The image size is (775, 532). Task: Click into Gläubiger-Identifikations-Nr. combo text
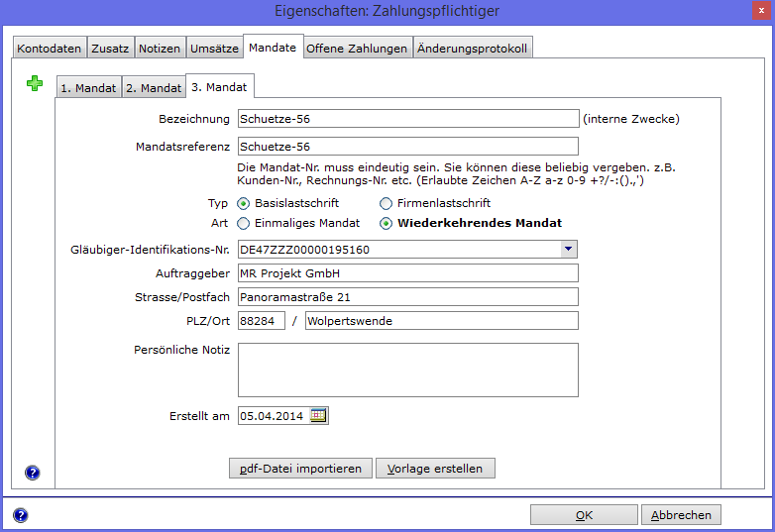click(399, 249)
